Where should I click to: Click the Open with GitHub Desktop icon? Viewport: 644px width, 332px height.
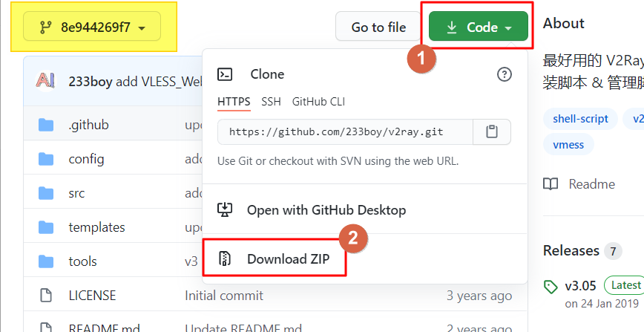click(225, 210)
